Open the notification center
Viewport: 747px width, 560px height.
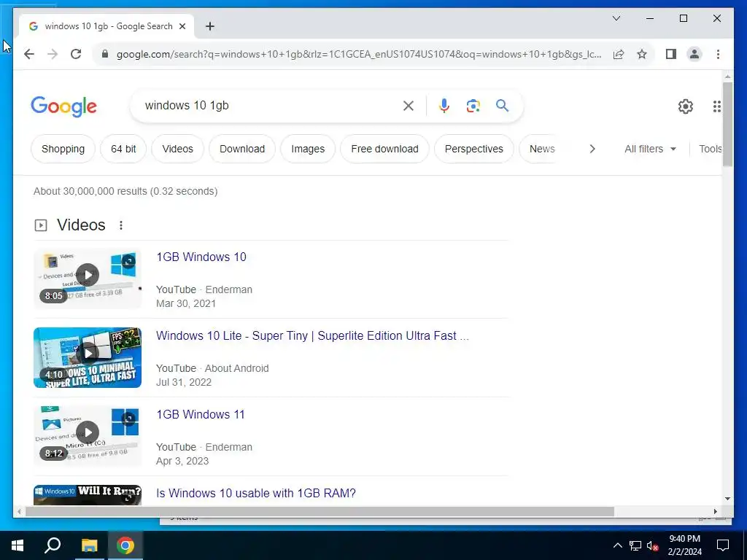click(x=723, y=545)
